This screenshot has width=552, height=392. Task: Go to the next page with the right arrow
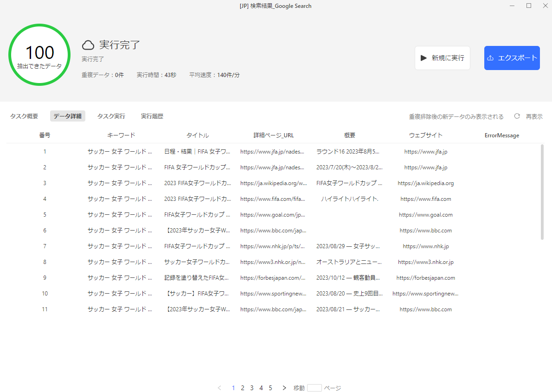click(284, 388)
